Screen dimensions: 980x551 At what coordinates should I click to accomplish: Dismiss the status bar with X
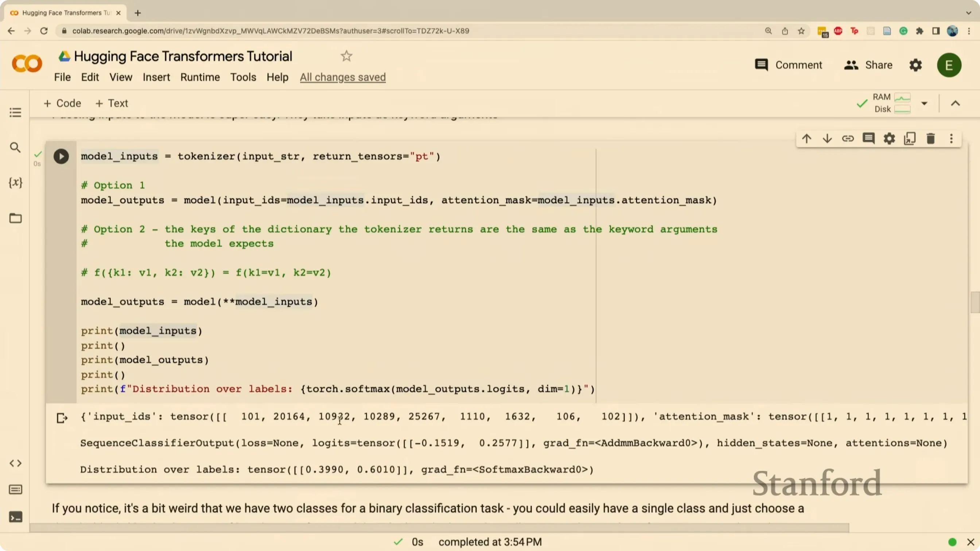coord(971,542)
